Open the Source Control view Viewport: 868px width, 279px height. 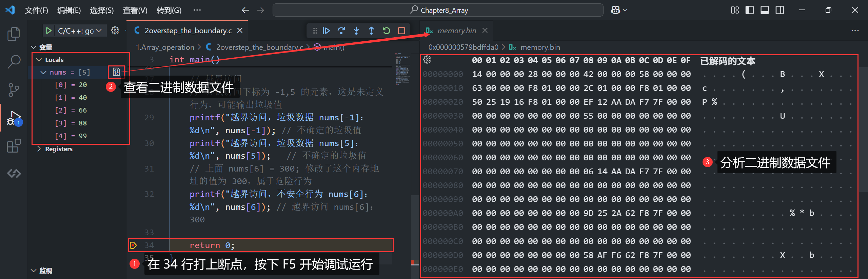point(14,90)
